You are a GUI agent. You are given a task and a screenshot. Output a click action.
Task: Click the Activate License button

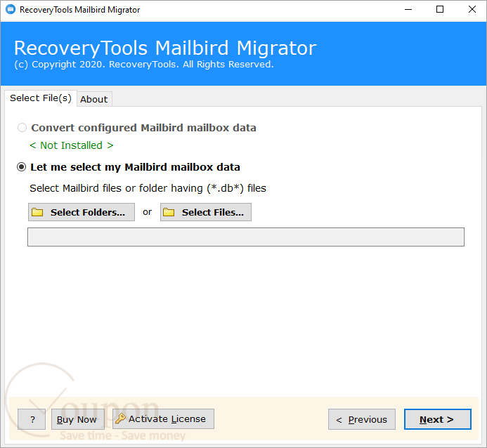coord(163,419)
